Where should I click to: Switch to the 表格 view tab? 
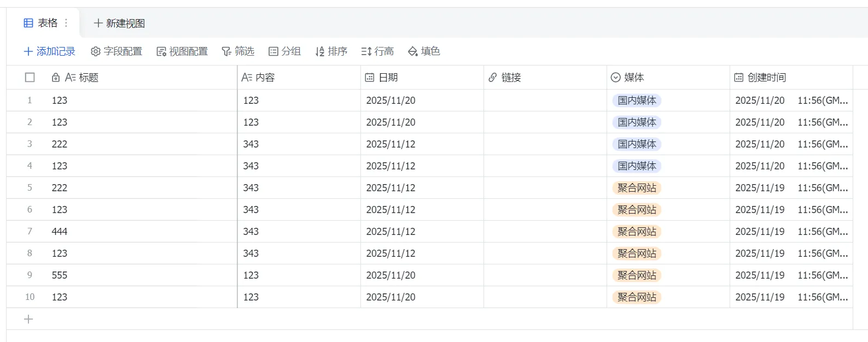click(x=41, y=23)
